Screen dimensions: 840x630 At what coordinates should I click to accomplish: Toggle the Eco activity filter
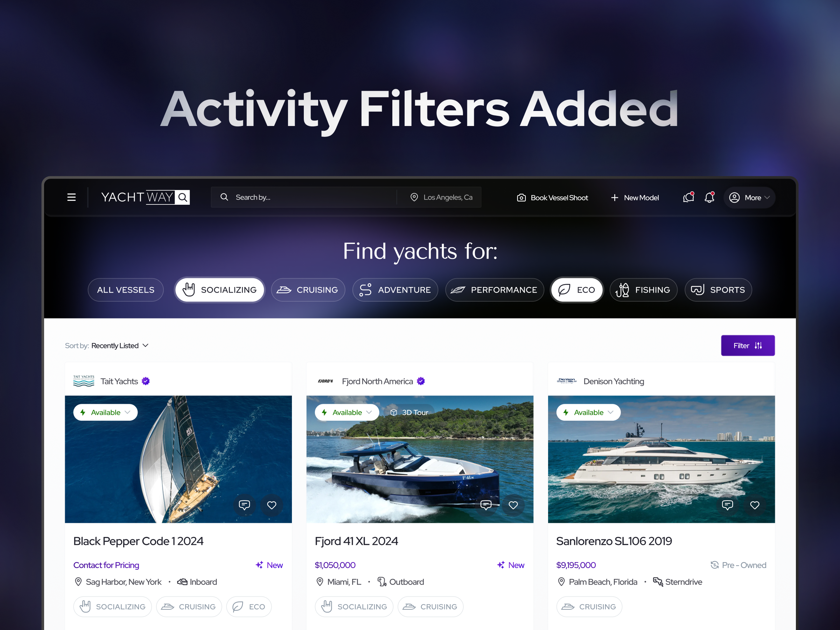pyautogui.click(x=576, y=290)
